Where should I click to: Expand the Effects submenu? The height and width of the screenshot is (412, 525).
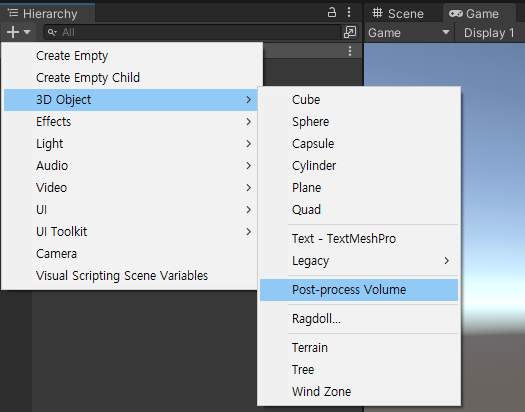tap(131, 122)
